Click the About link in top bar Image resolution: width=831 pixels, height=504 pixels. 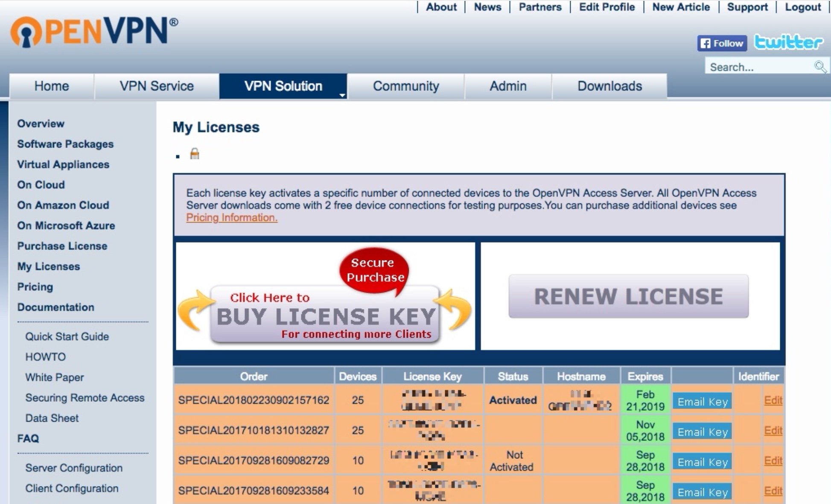click(441, 7)
